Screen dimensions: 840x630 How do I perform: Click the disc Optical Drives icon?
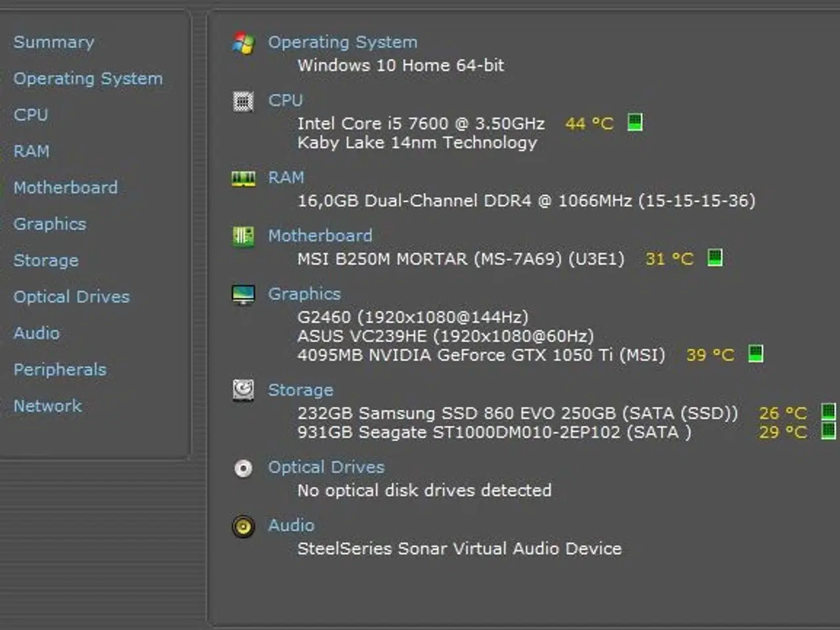[x=243, y=469]
